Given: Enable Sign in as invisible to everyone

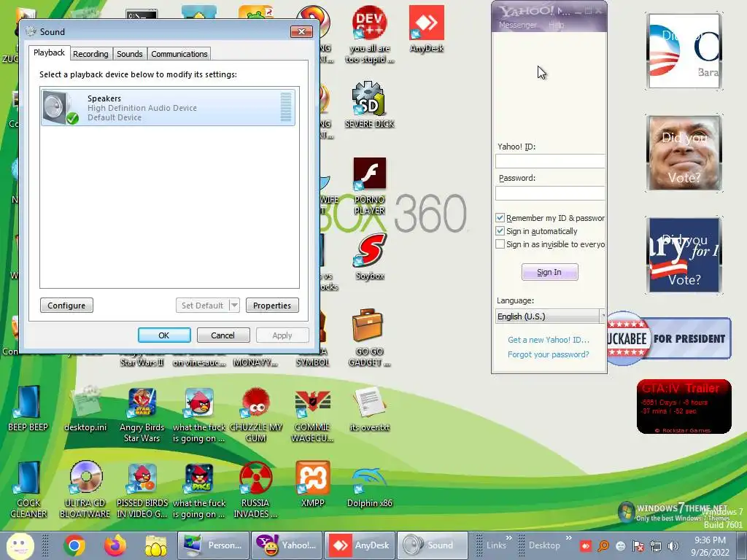Looking at the screenshot, I should pos(500,244).
